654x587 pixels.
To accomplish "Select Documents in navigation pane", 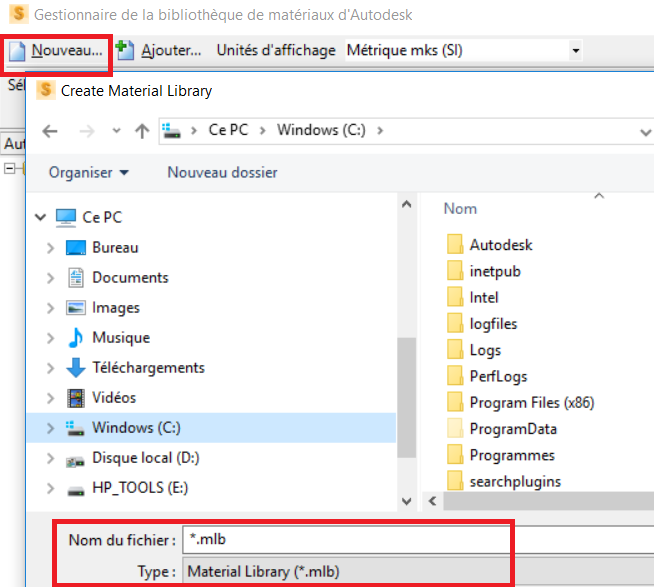I will click(130, 277).
